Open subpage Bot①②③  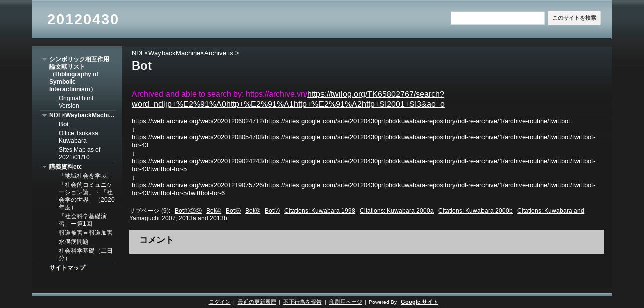tap(188, 211)
